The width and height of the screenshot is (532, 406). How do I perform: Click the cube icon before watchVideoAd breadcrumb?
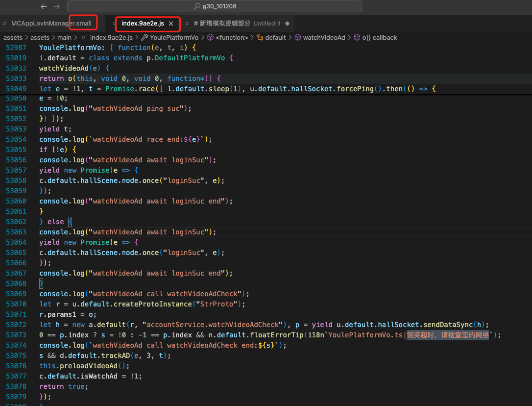(x=298, y=37)
